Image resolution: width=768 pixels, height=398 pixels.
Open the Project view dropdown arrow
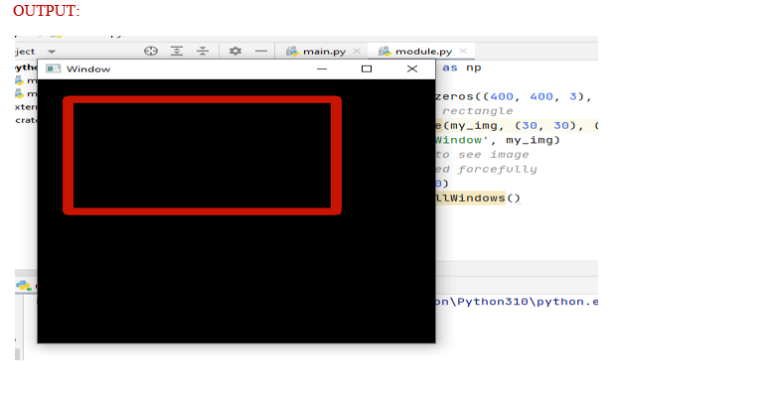pos(51,51)
